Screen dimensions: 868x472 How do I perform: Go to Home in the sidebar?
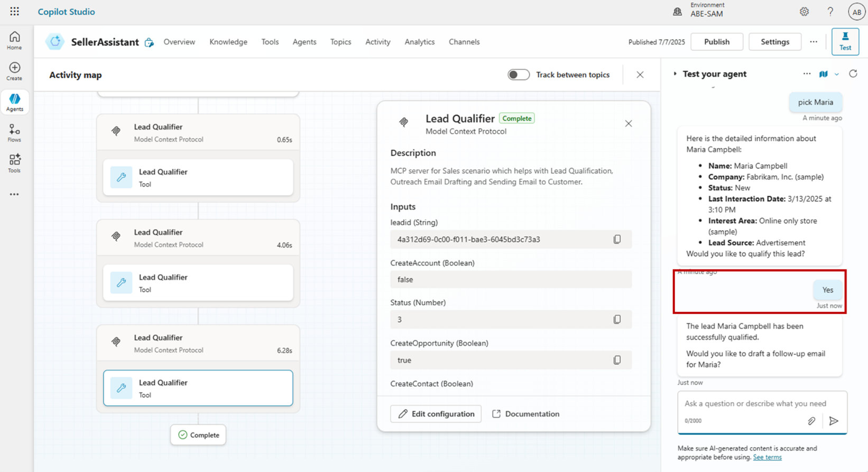tap(14, 40)
